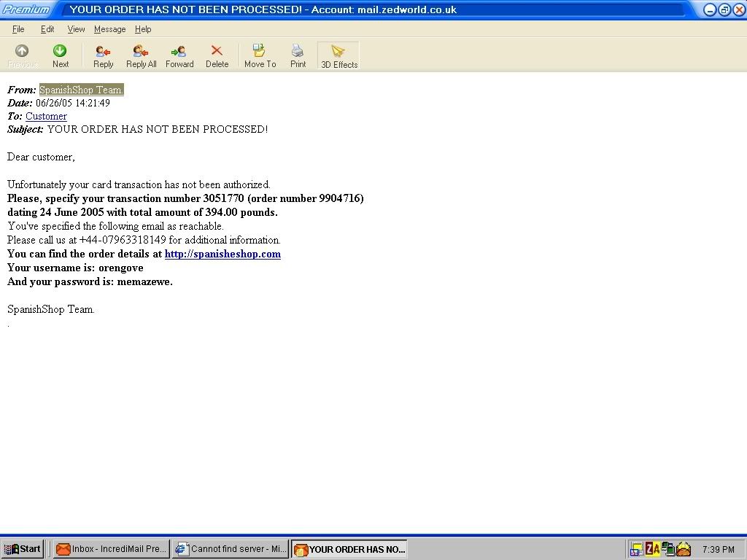Close the email message window
This screenshot has width=747, height=560.
(x=739, y=9)
